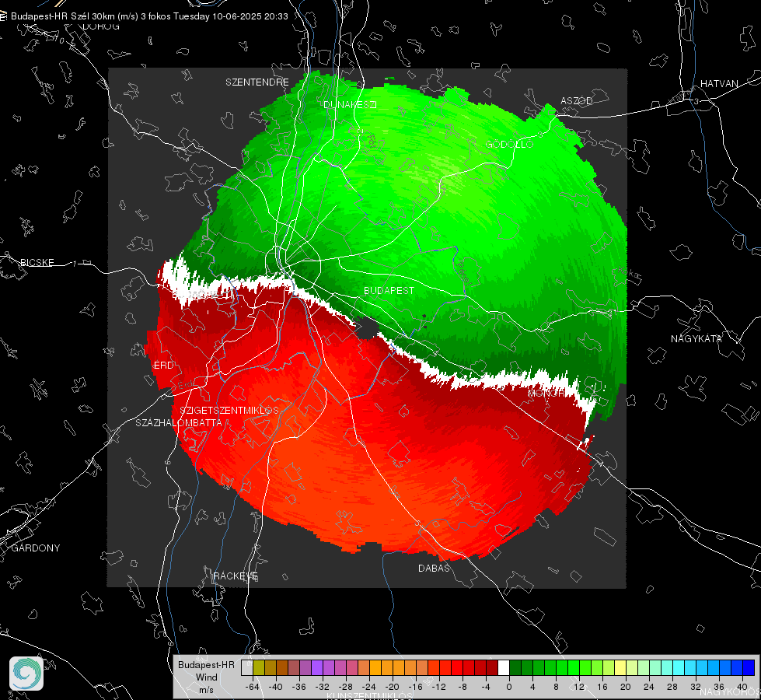Click the -16 legend value
The image size is (761, 700).
[x=416, y=687]
